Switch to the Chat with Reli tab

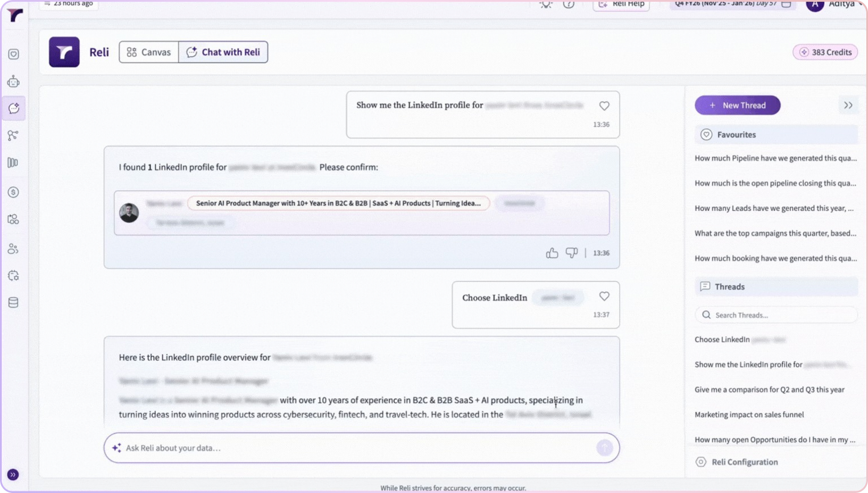223,52
